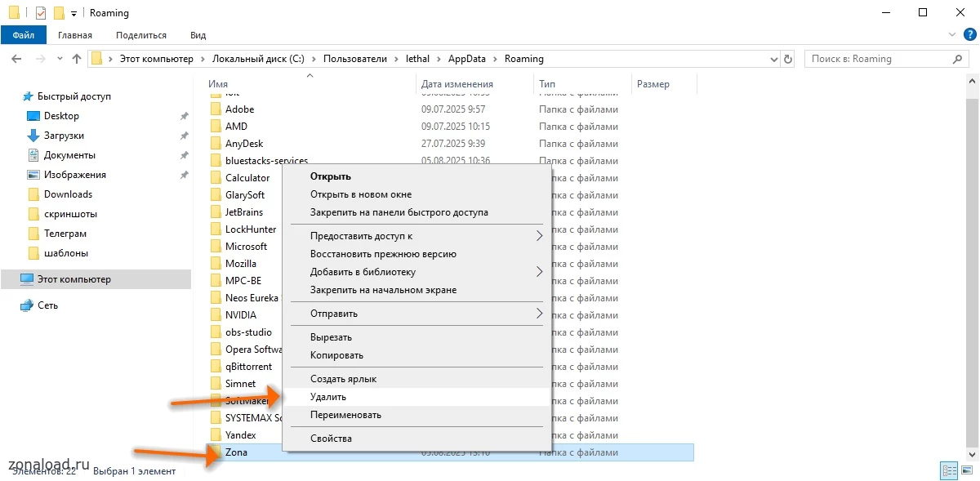The image size is (980, 481).
Task: Click the search magnifier icon
Action: tap(959, 59)
